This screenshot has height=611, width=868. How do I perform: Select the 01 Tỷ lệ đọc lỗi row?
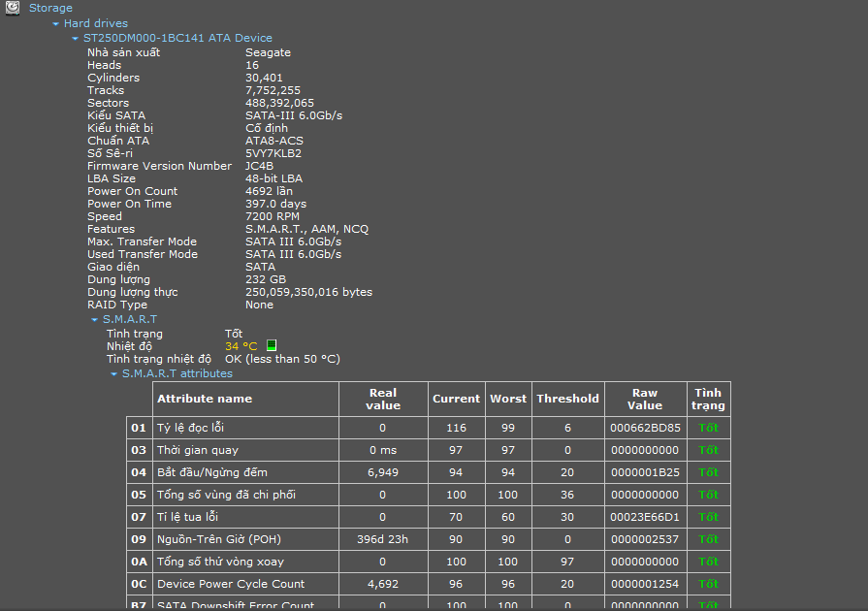pyautogui.click(x=429, y=428)
